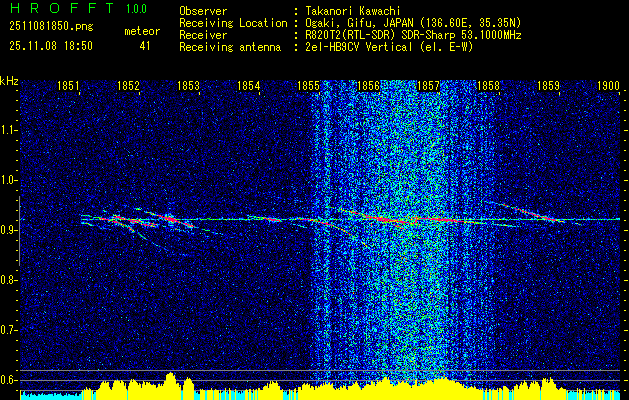The width and height of the screenshot is (629, 400).
Task: Click the 1859 time marker
Action: click(x=548, y=85)
